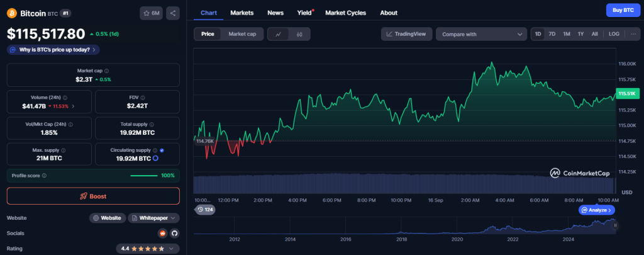Click the share icon next to Bitcoin

coord(173,13)
